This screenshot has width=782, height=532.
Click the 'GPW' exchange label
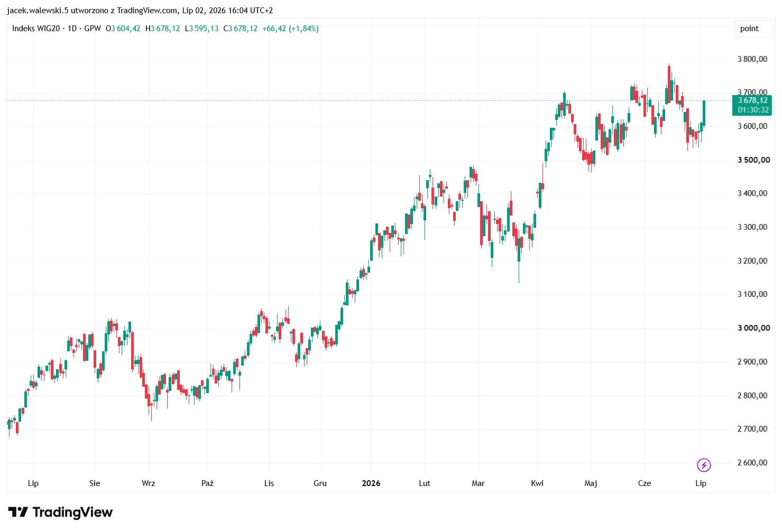pos(93,29)
